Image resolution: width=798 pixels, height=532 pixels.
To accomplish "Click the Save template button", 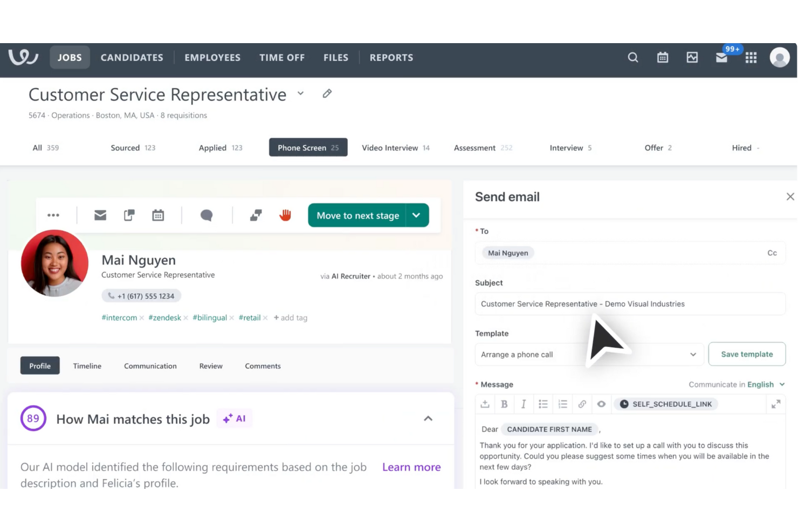I will click(x=747, y=354).
